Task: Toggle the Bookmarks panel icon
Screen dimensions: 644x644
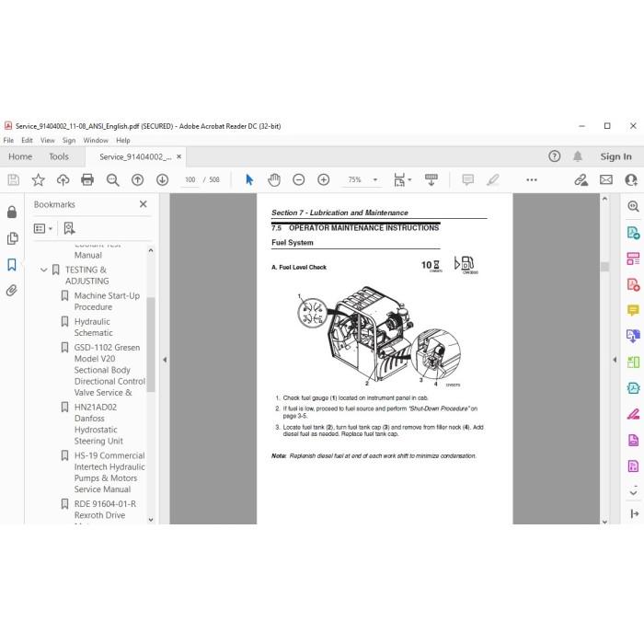Action: pos(12,265)
